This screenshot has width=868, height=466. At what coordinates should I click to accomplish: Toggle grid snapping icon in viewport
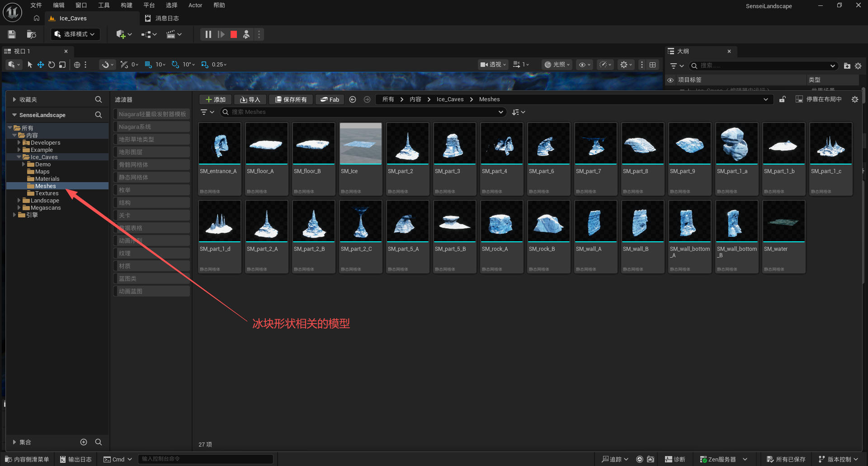148,65
